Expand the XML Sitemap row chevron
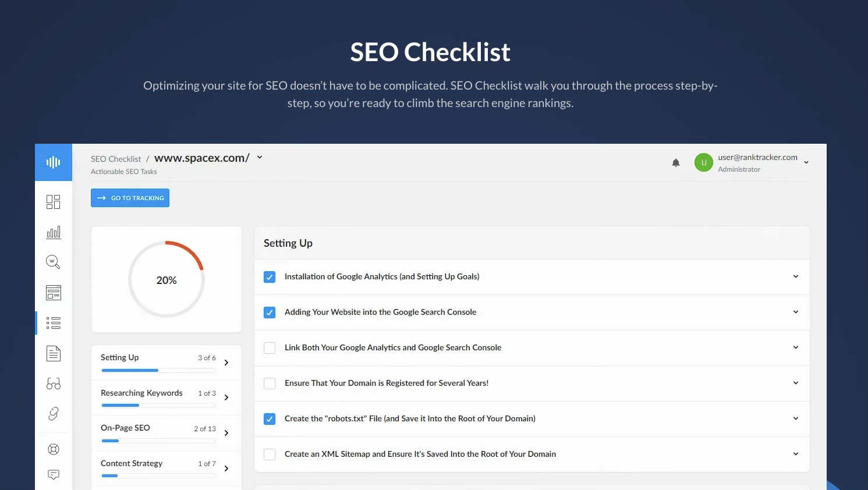 tap(796, 454)
